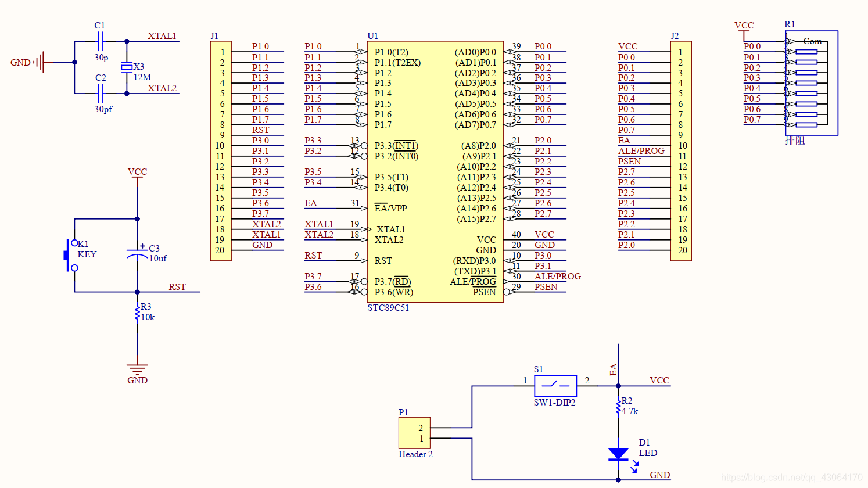Click the VCC net label right of S1
The height and width of the screenshot is (488, 868).
659,381
